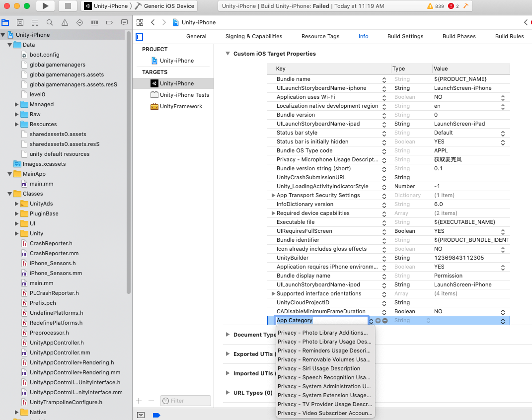The width and height of the screenshot is (532, 420).
Task: Choose Privacy - Siri Usage Description
Action: tap(325, 368)
